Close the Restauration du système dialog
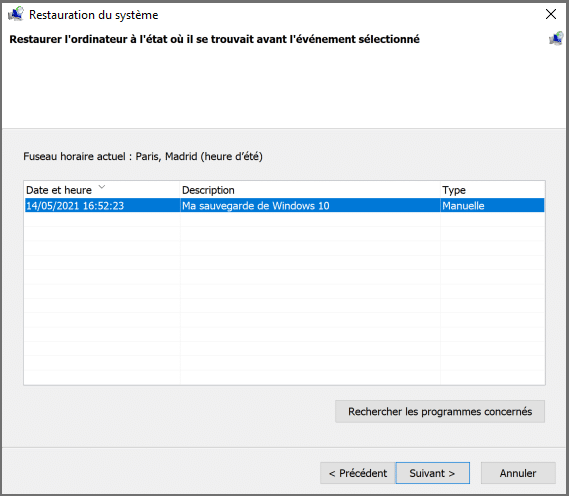Viewport: 569px width, 496px height. click(551, 14)
